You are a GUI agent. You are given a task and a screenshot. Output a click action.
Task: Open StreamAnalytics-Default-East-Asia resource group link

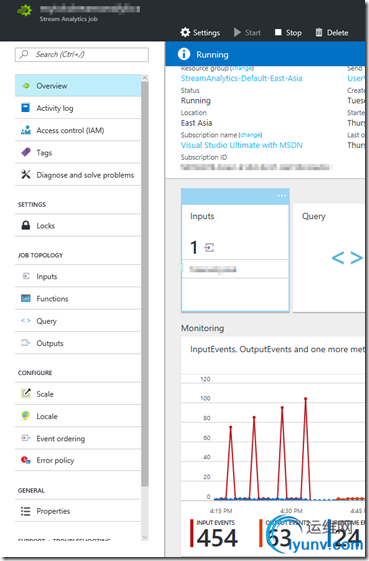click(242, 78)
